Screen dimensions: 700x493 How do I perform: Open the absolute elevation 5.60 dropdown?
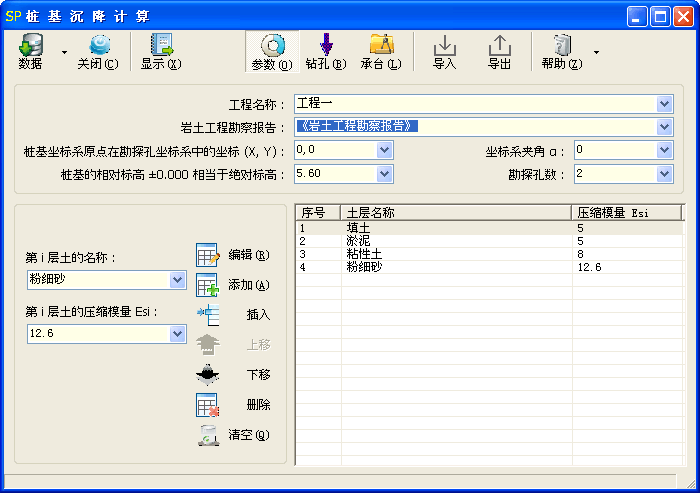tap(384, 174)
